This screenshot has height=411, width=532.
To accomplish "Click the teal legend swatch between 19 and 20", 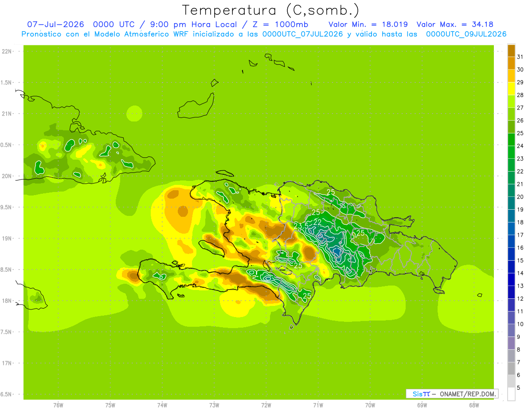I will coord(511,203).
